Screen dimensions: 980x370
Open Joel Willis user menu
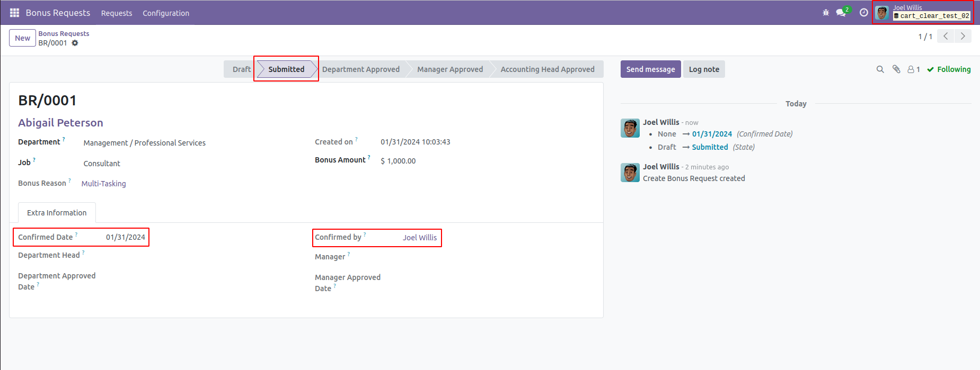tap(923, 12)
